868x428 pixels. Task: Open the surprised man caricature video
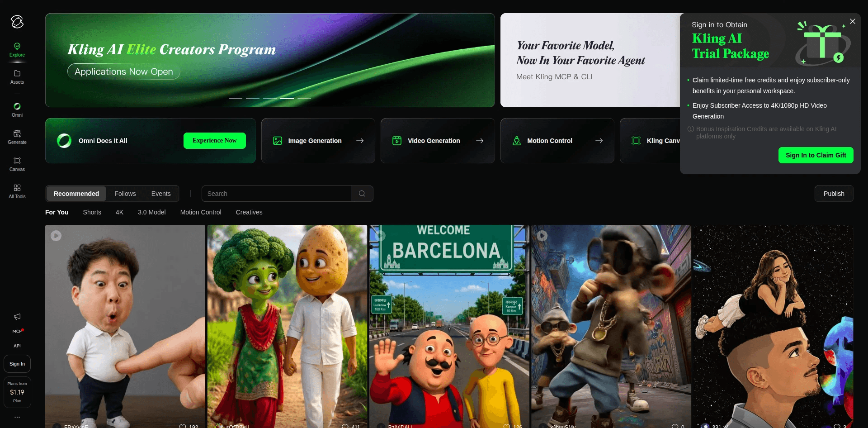125,326
